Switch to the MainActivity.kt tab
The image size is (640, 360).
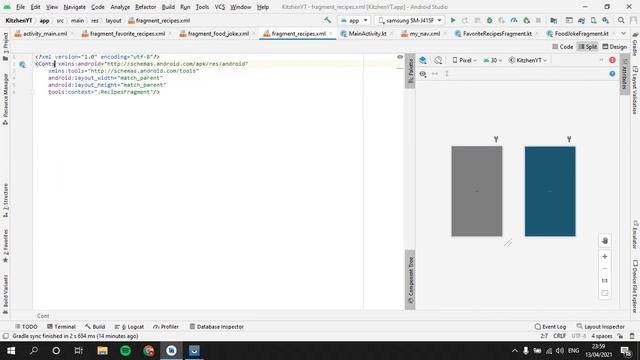coord(367,33)
